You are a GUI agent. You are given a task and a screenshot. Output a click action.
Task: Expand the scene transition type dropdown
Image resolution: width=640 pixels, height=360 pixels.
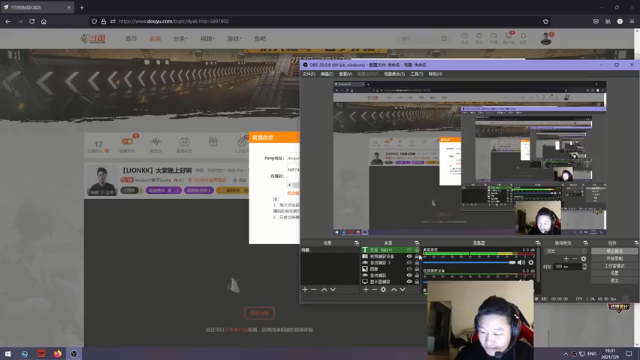pyautogui.click(x=567, y=251)
